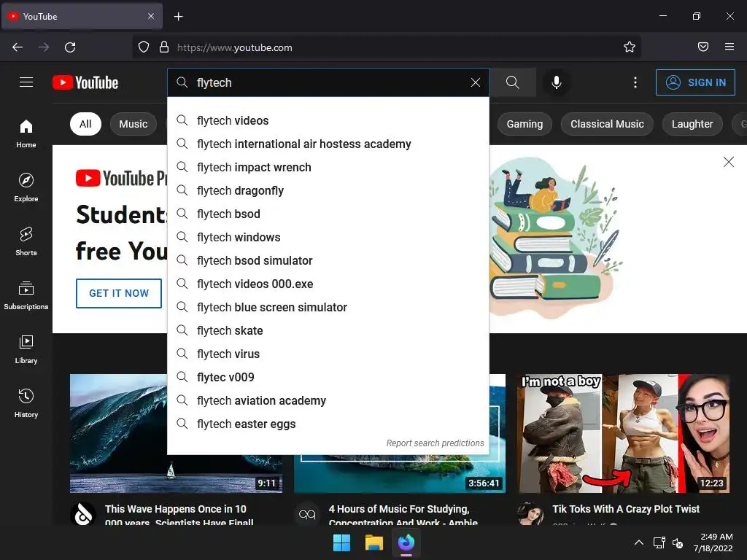Open the three-dot settings menu
Image resolution: width=747 pixels, height=560 pixels.
coord(635,82)
